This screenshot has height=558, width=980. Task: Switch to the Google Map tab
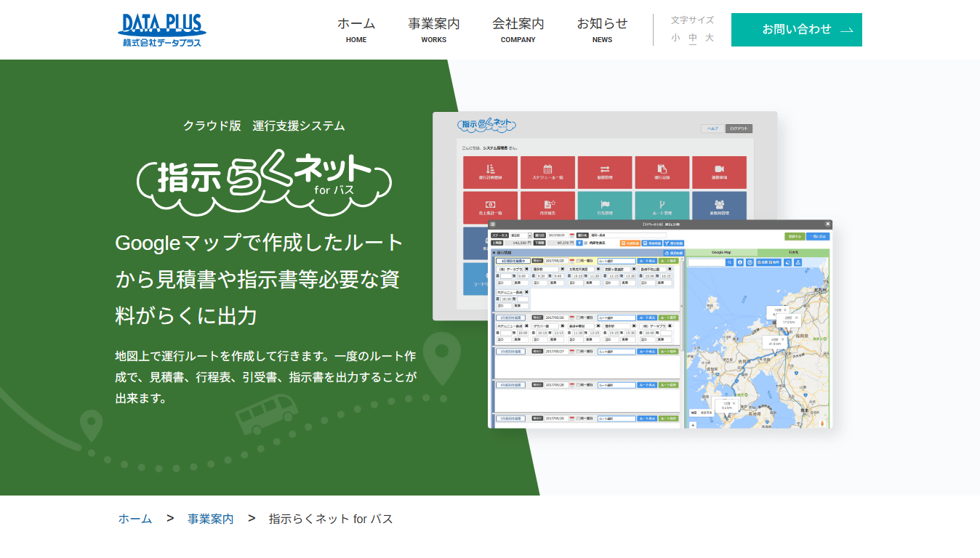click(x=721, y=252)
